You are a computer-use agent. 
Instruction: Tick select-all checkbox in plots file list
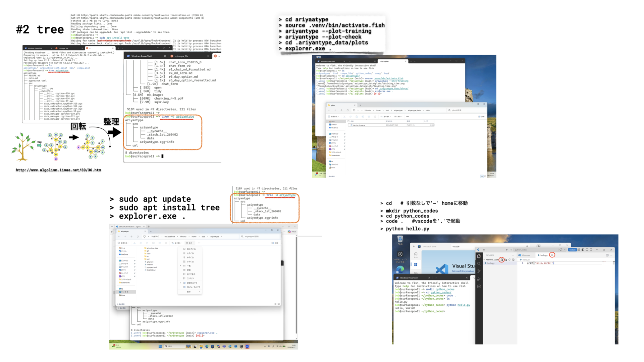(x=348, y=121)
